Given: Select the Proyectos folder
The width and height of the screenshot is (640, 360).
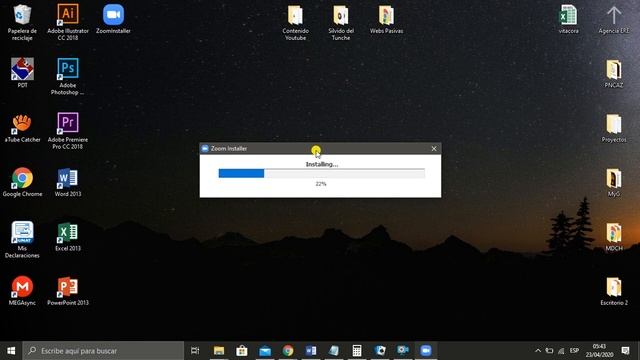Looking at the screenshot, I should click(613, 128).
